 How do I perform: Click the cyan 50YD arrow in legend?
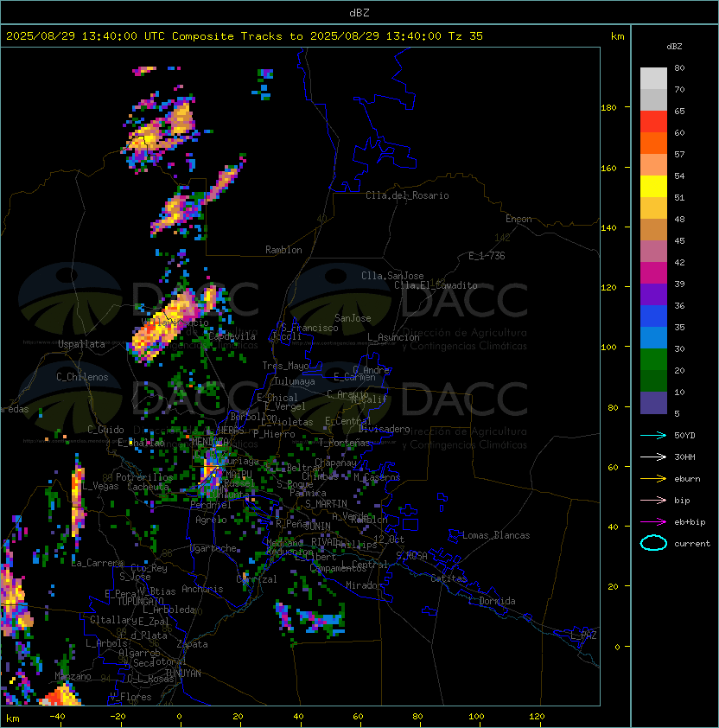pos(653,435)
